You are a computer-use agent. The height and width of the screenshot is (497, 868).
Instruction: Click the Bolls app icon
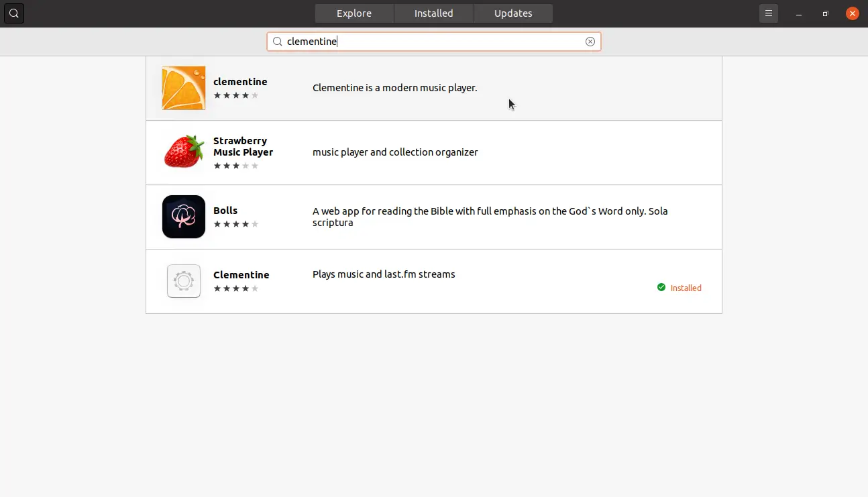(184, 217)
